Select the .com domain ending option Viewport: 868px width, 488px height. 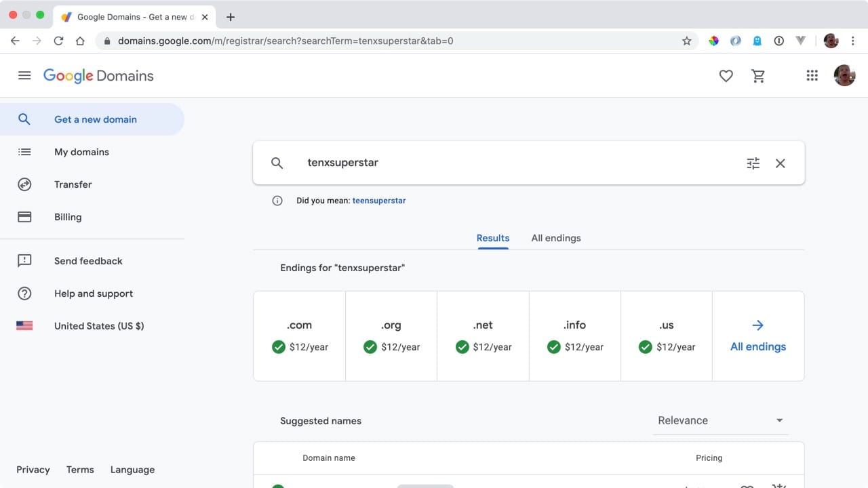299,336
